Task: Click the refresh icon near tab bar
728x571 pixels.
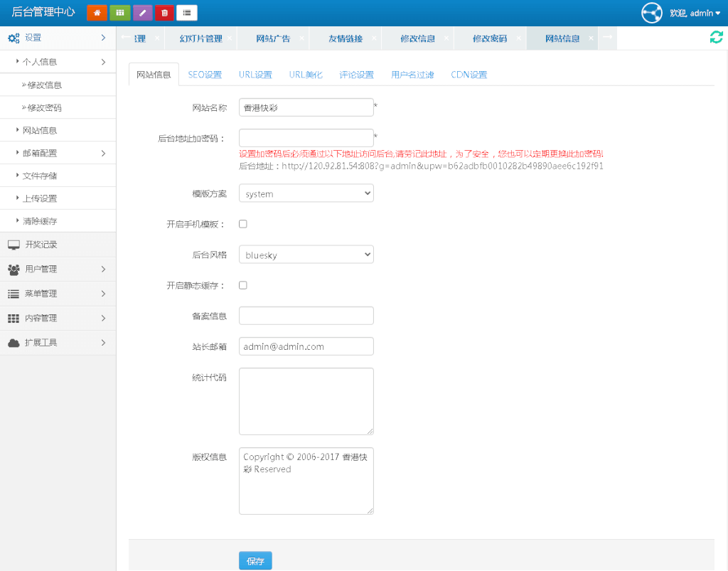Action: 716,38
